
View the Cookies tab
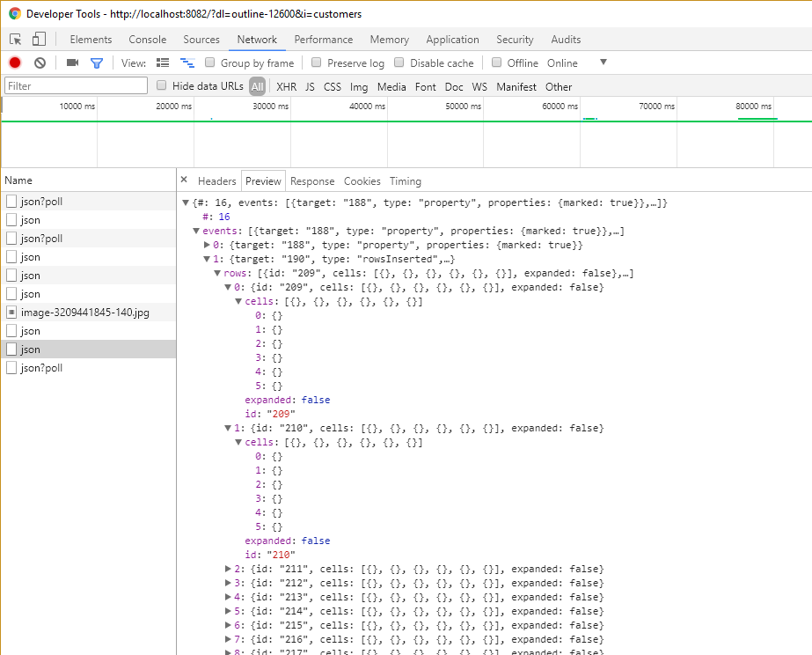tap(362, 180)
